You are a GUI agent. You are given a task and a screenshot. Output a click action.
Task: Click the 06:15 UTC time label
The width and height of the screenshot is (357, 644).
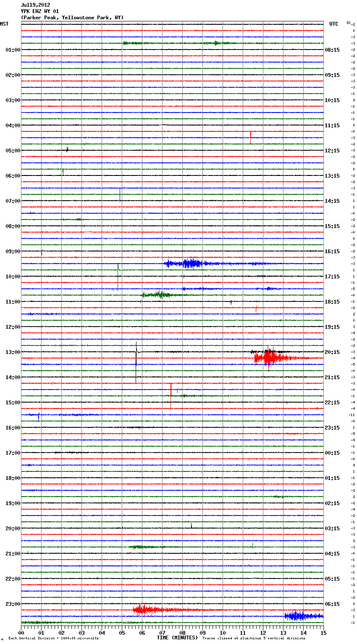332,604
